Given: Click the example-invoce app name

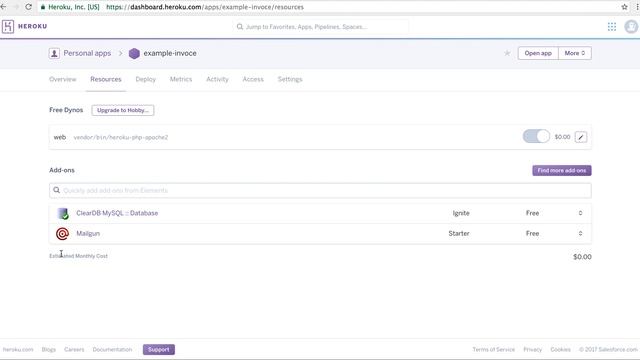Looking at the screenshot, I should 170,53.
